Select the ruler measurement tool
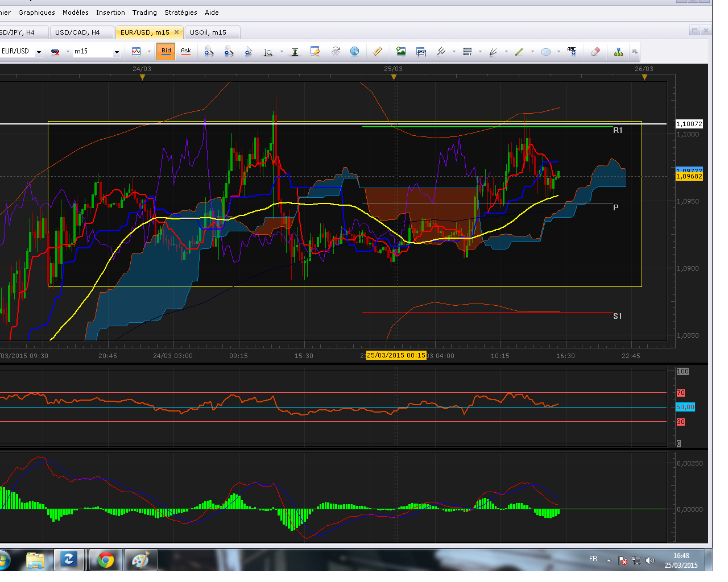This screenshot has height=582, width=728. [378, 52]
